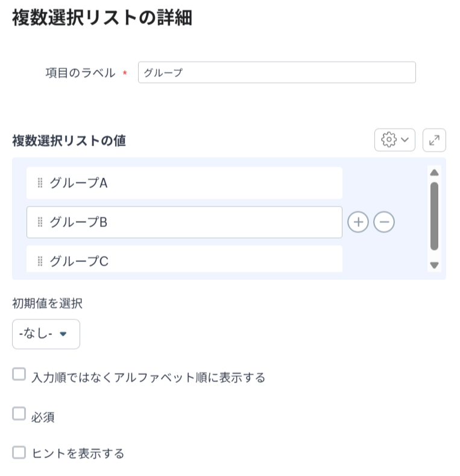Click the list scrollbar down arrow

pos(434,265)
